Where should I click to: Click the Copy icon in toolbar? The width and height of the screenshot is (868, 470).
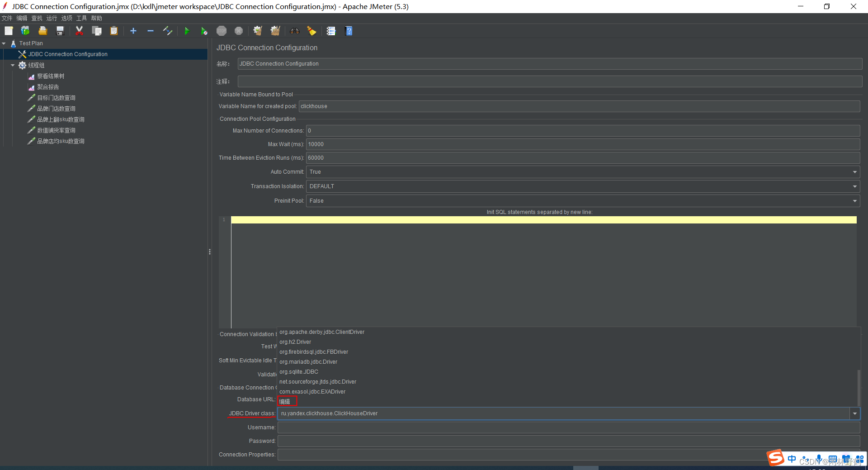(97, 31)
